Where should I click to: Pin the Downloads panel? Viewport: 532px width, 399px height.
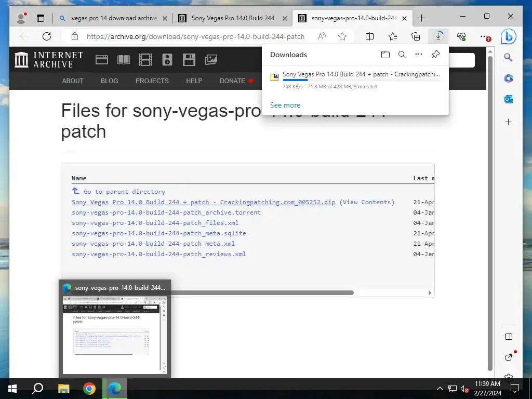(436, 54)
